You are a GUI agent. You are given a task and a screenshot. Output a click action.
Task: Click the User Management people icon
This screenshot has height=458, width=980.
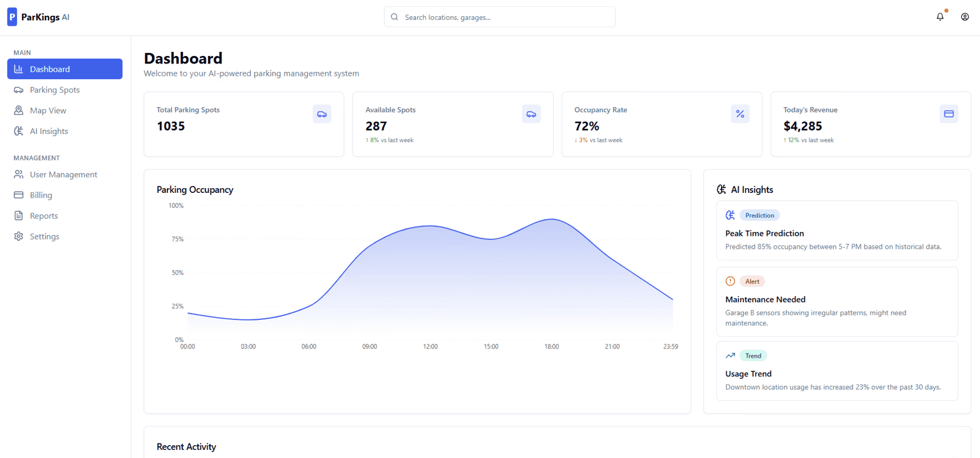pyautogui.click(x=19, y=174)
